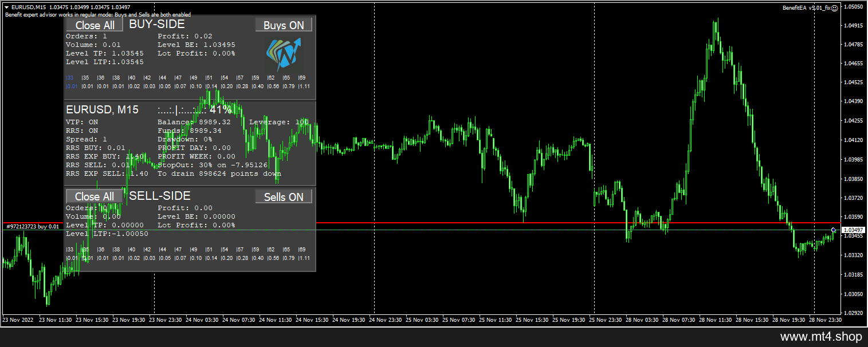Click the Spread: 1 readout
The image size is (868, 347).
pos(87,139)
